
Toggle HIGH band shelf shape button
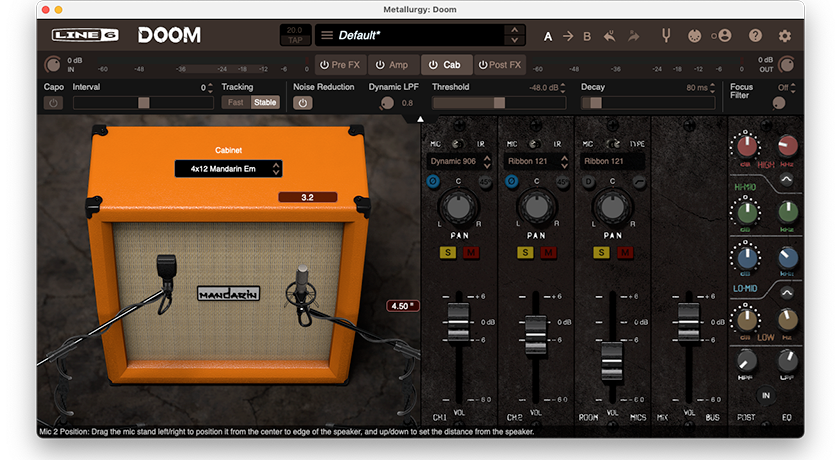point(786,179)
